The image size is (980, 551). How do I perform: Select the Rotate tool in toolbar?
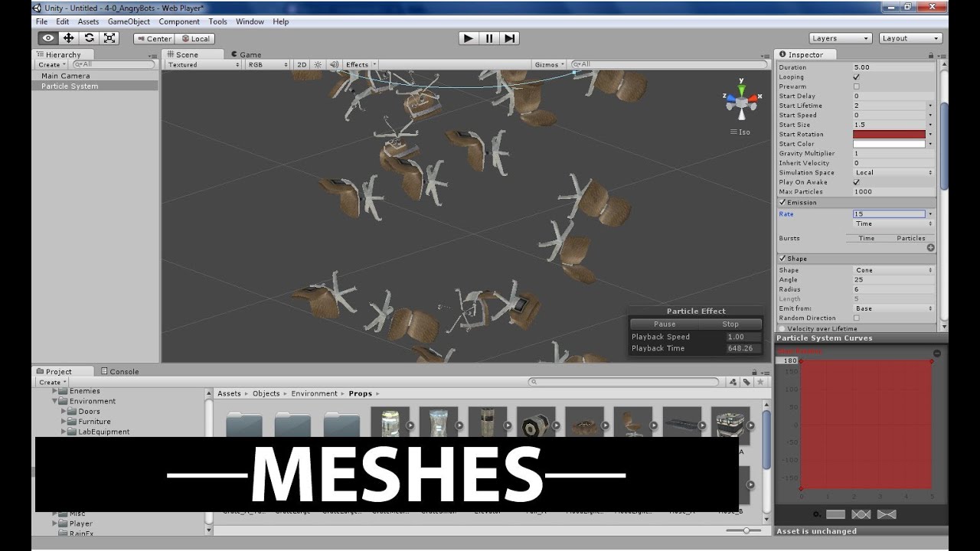[x=89, y=38]
